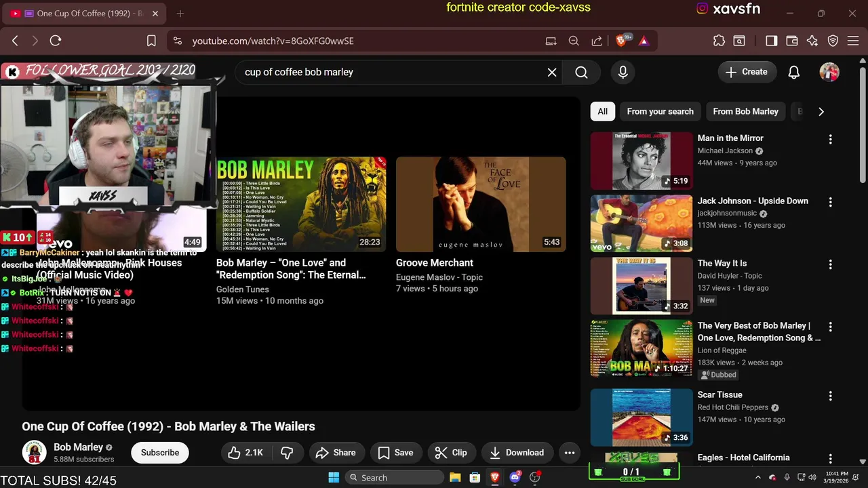This screenshot has height=488, width=868.
Task: Run the YouTube search with magnifier button
Action: pyautogui.click(x=581, y=72)
